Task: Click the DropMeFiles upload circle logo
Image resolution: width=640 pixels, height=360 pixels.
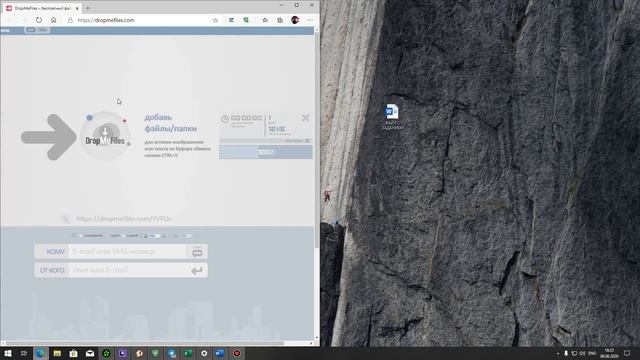Action: [105, 136]
